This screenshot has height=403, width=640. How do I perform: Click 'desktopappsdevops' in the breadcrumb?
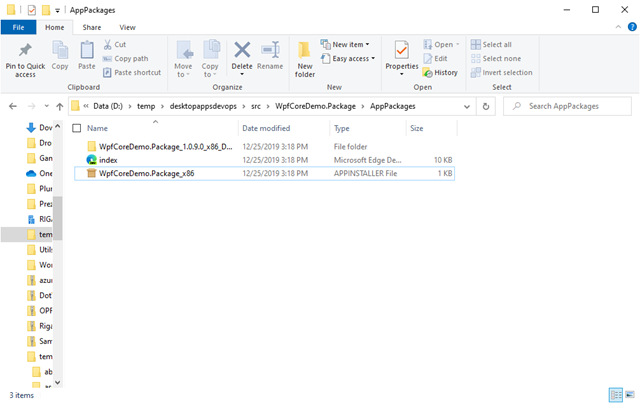(203, 106)
